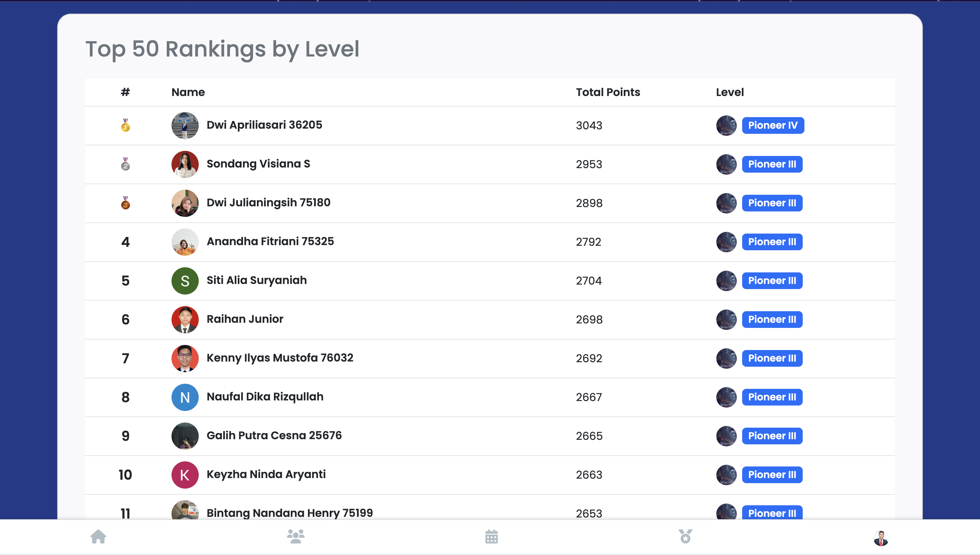The image size is (980, 555).
Task: Select the name Galih Putra Cesna 25676
Action: coord(274,436)
